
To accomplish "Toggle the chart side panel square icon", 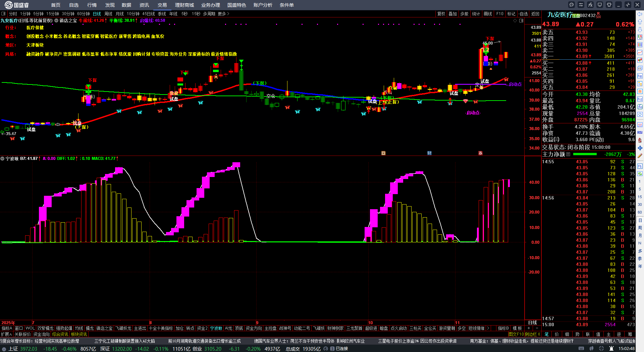I will pyautogui.click(x=521, y=21).
